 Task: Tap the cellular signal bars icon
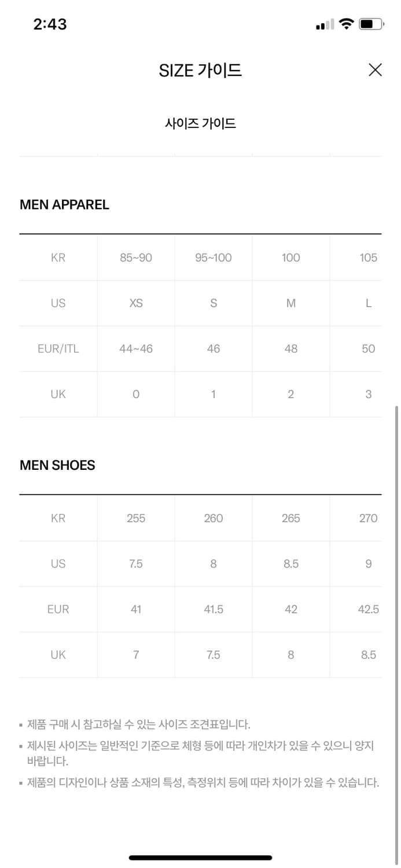[x=325, y=24]
